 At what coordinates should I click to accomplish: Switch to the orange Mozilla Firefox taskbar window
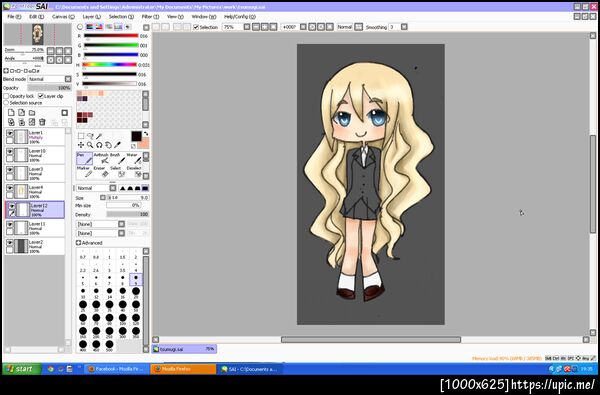(x=183, y=369)
